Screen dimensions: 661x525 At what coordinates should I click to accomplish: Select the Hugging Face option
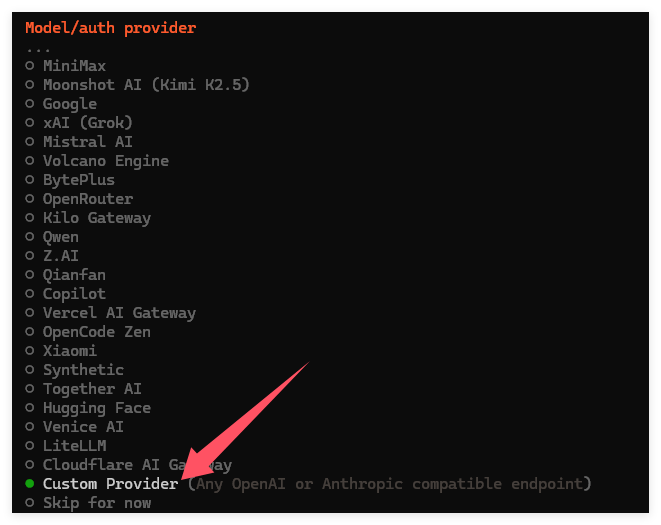tap(96, 408)
